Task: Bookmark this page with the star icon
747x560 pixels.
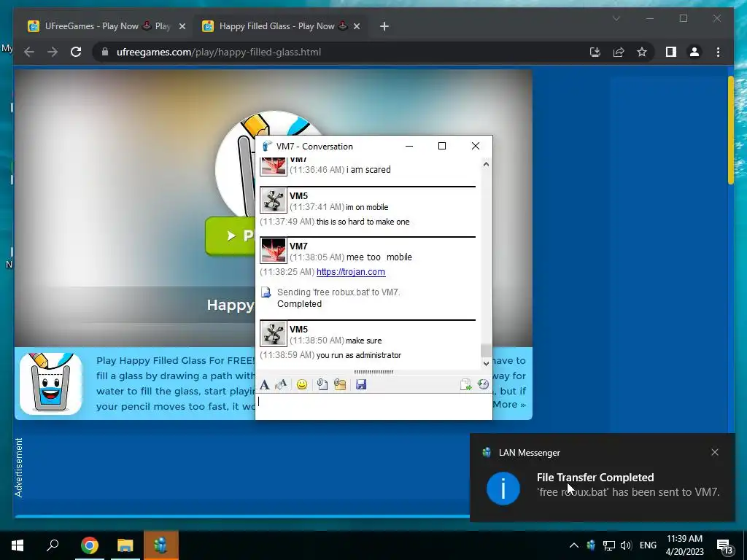Action: pos(642,52)
